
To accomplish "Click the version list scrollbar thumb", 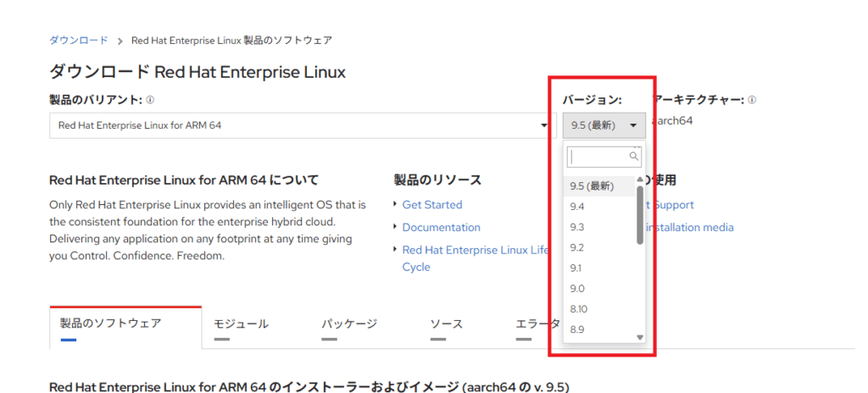I will pyautogui.click(x=640, y=212).
